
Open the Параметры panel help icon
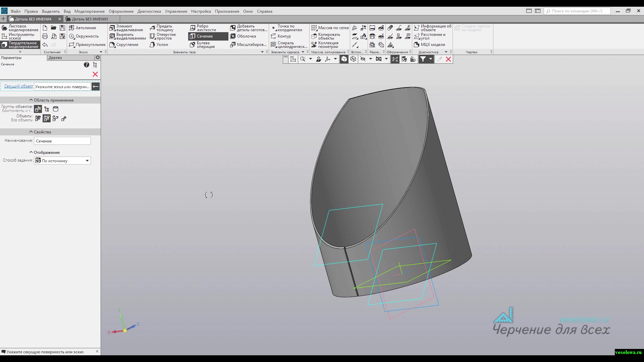pyautogui.click(x=87, y=65)
